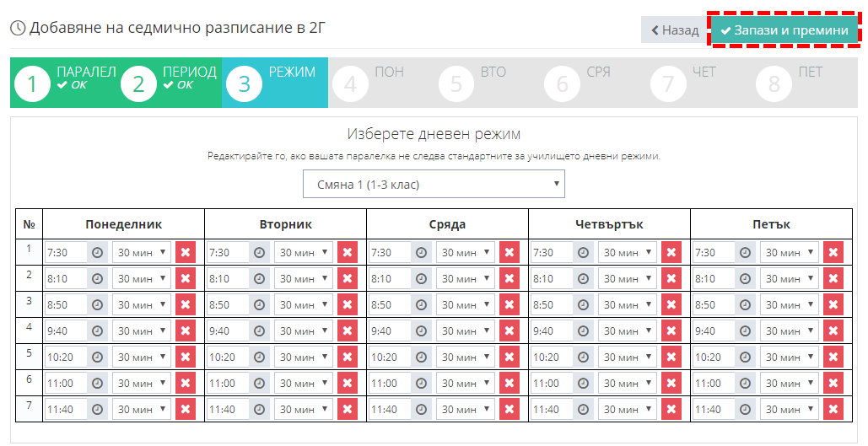Open clock picker for Wednesday 11:00
Screen dimensions: 868x446
(421, 383)
